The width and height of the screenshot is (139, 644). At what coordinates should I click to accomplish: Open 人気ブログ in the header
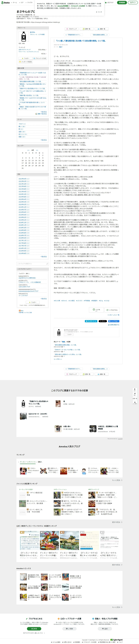click(x=109, y=2)
